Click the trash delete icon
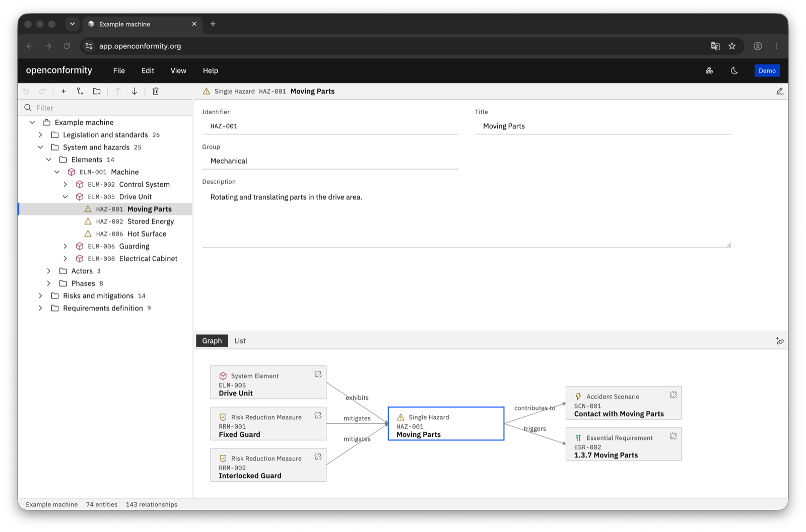This screenshot has width=806, height=532. pos(156,91)
